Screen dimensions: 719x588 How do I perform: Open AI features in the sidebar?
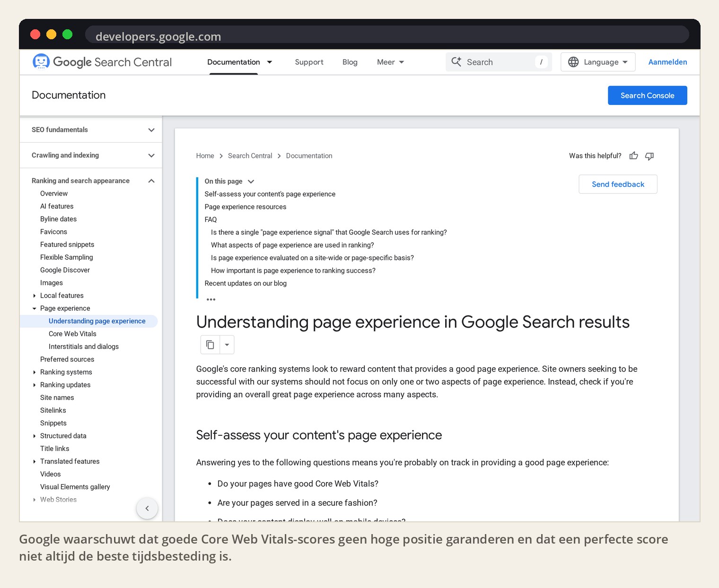(x=57, y=206)
